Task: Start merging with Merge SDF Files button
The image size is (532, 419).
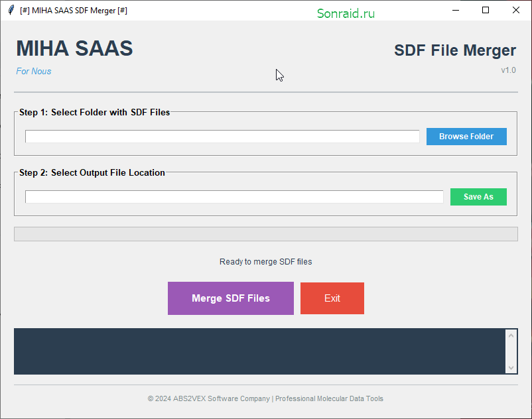Action: 231,298
